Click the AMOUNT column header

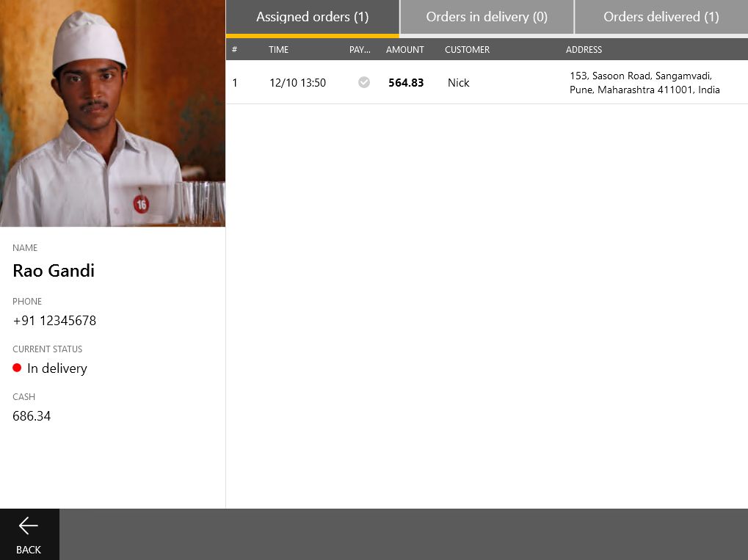pyautogui.click(x=405, y=50)
